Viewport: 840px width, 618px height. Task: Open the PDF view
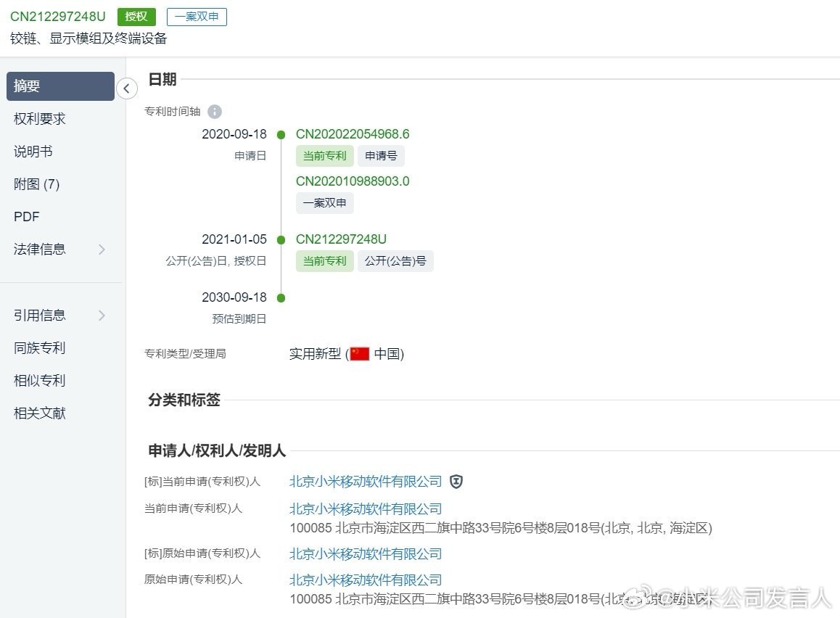(27, 217)
